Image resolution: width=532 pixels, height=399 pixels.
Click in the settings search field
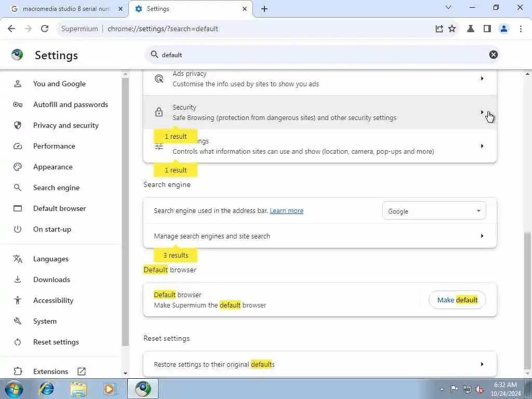[x=322, y=55]
